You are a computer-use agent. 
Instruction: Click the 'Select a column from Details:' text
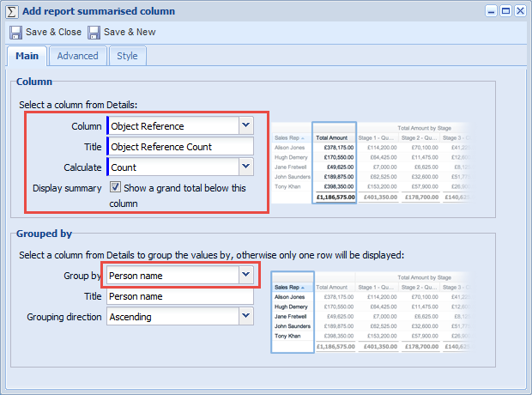78,105
